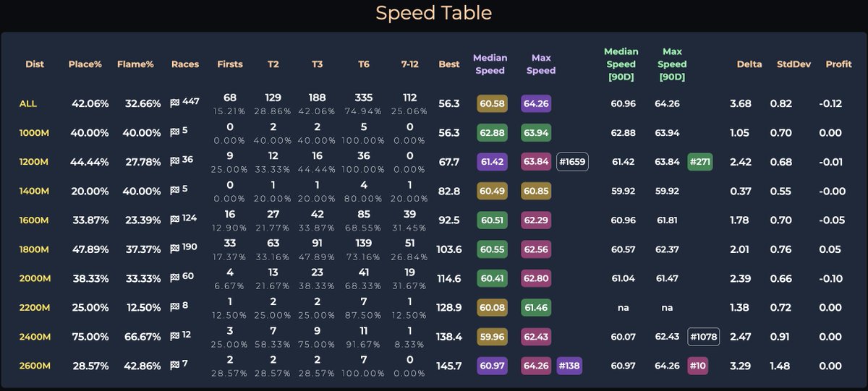This screenshot has width=868, height=391.
Task: Click the Best column header
Action: coord(449,64)
